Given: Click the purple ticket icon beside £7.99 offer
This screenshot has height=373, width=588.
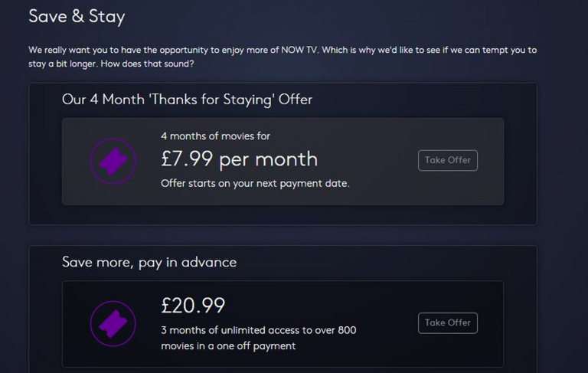Looking at the screenshot, I should 113,161.
